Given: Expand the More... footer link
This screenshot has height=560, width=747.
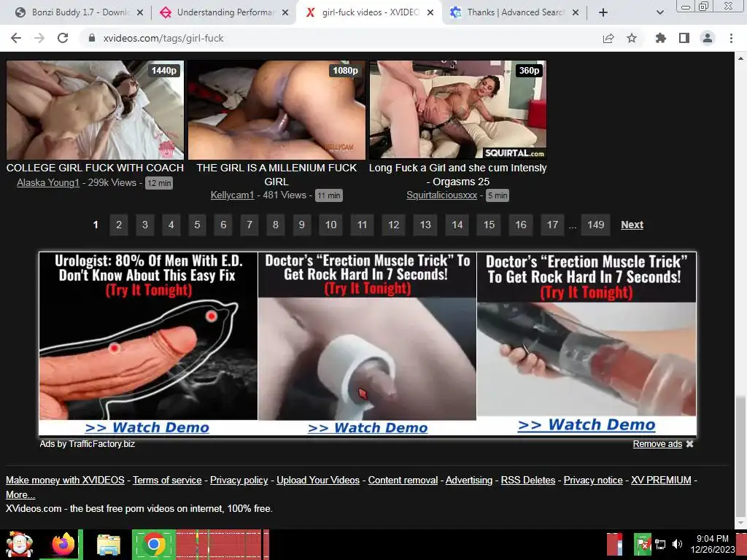Looking at the screenshot, I should pos(20,495).
